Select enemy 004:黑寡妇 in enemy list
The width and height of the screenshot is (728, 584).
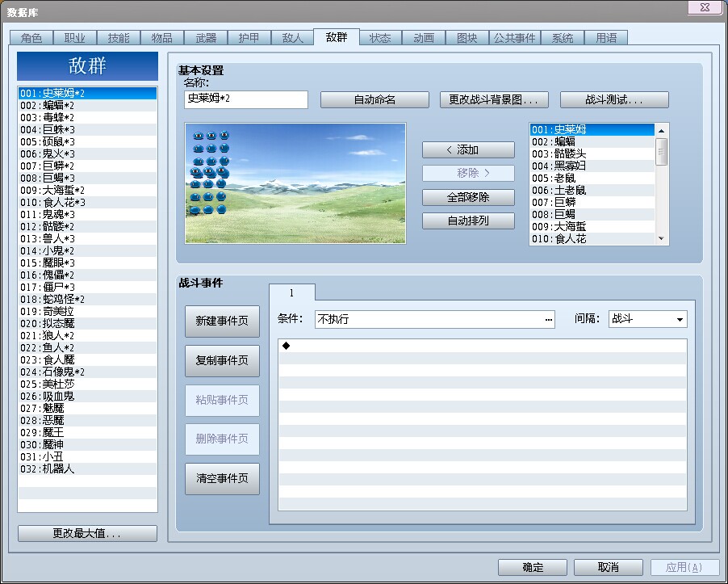pyautogui.click(x=592, y=166)
